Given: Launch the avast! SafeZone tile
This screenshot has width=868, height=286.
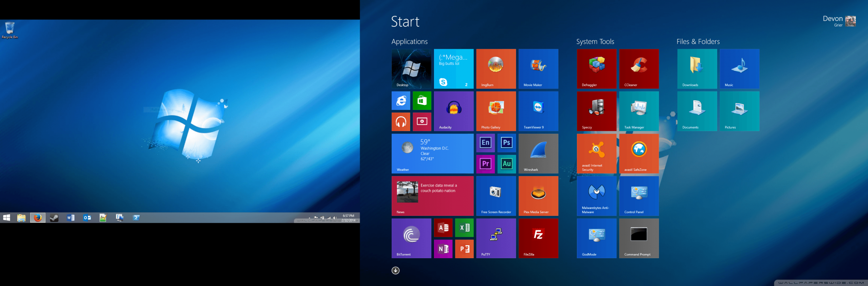Looking at the screenshot, I should pyautogui.click(x=639, y=154).
